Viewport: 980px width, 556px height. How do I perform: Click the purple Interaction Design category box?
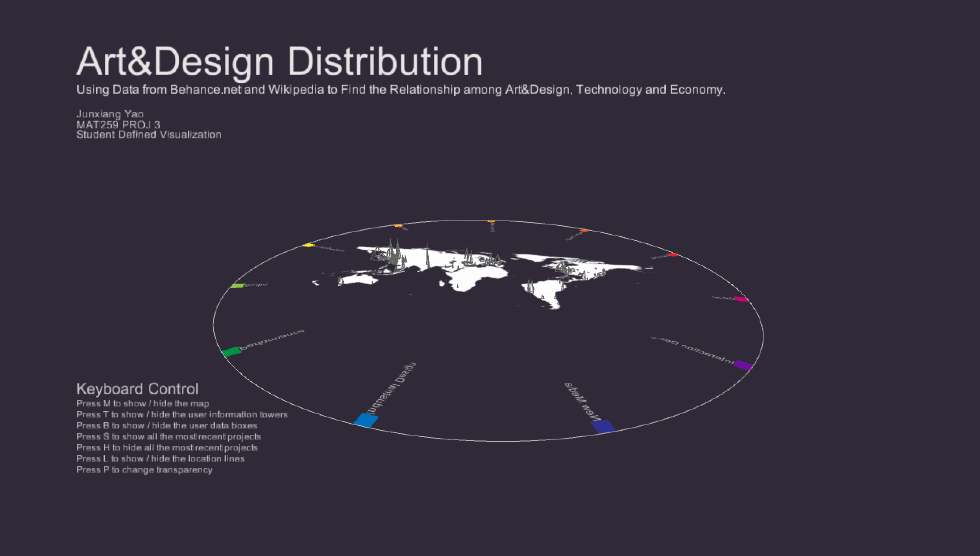(743, 365)
